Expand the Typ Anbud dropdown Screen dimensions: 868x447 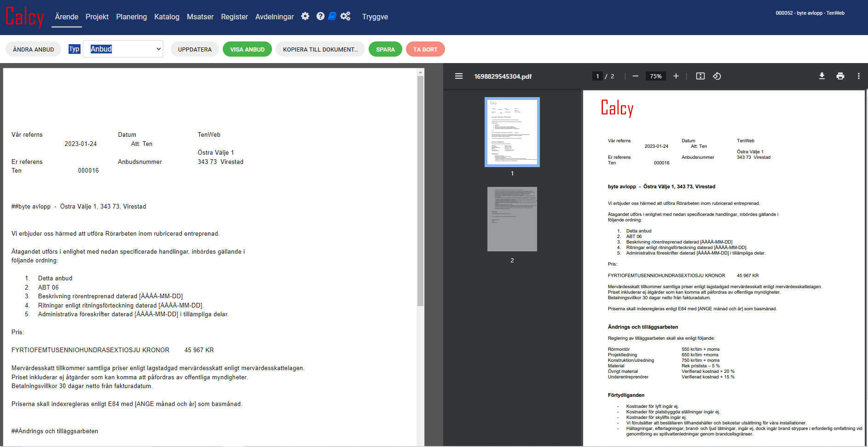pyautogui.click(x=123, y=49)
